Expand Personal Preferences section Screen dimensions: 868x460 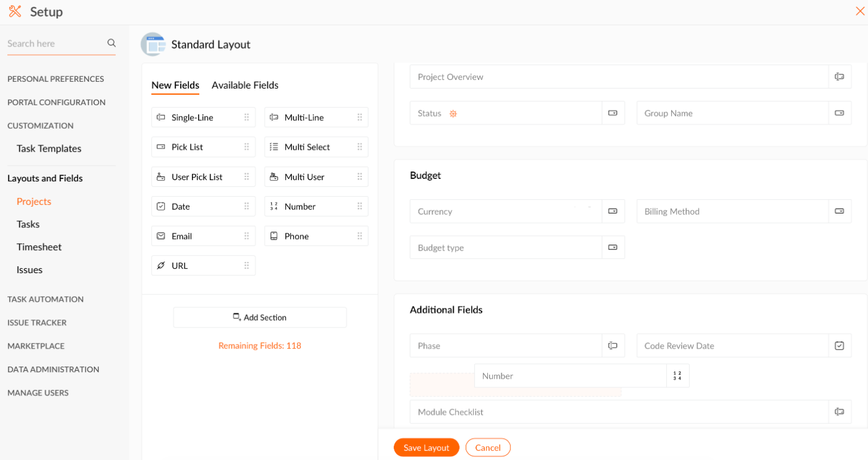(x=56, y=79)
